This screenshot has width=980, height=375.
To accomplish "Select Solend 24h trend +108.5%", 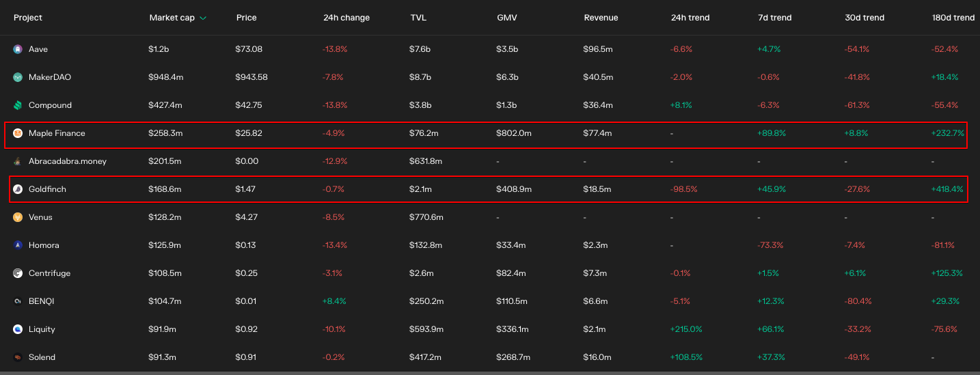I will coord(686,357).
